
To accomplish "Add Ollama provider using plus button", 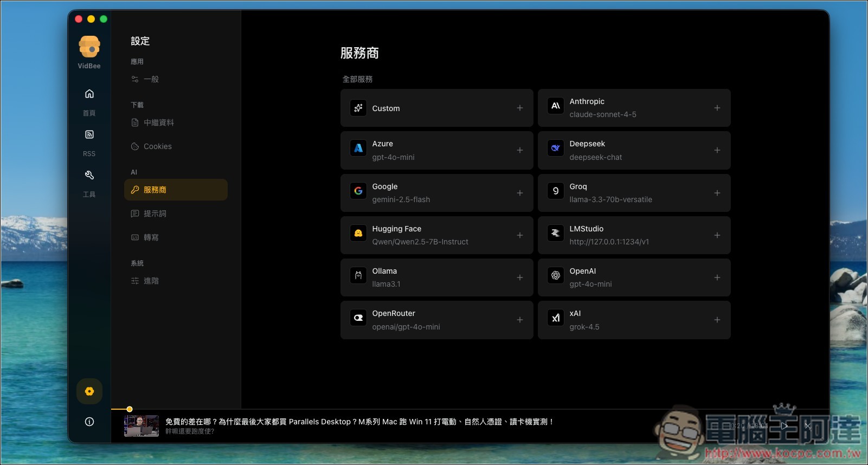I will coord(520,277).
